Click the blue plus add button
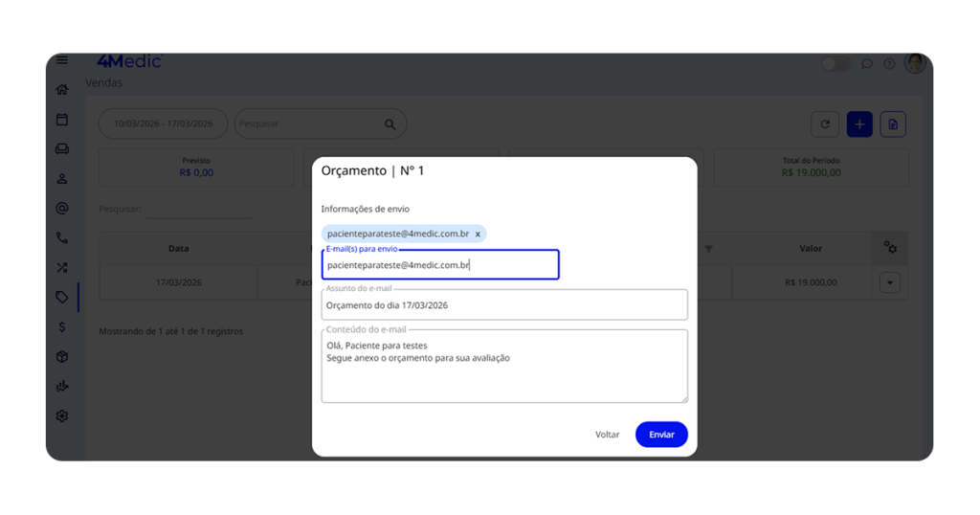The width and height of the screenshot is (980, 515). click(x=859, y=124)
